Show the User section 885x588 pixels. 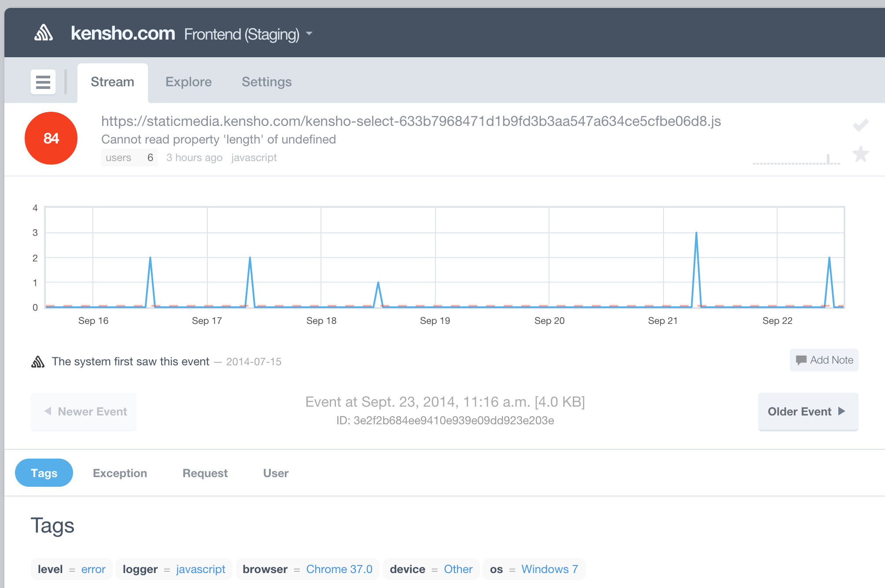276,473
